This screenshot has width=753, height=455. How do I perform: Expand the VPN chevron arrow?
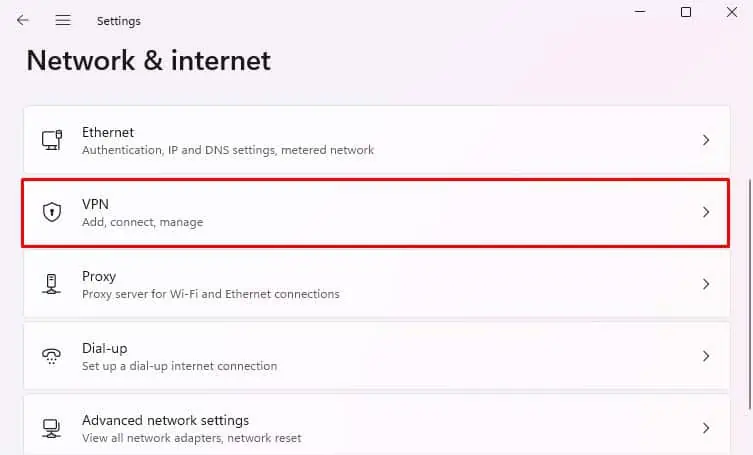706,212
